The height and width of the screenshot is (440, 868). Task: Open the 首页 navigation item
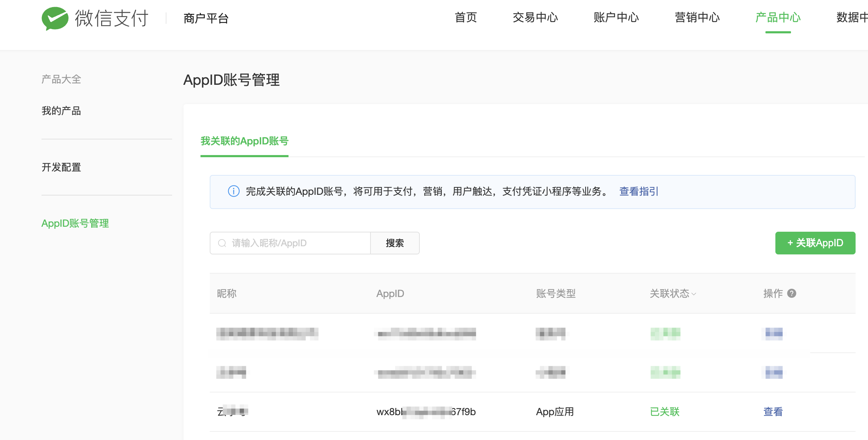pos(466,17)
